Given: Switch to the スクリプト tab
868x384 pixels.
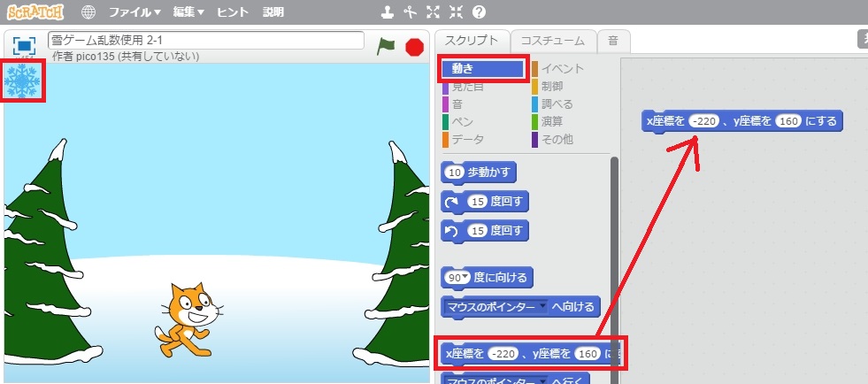Looking at the screenshot, I should 472,41.
